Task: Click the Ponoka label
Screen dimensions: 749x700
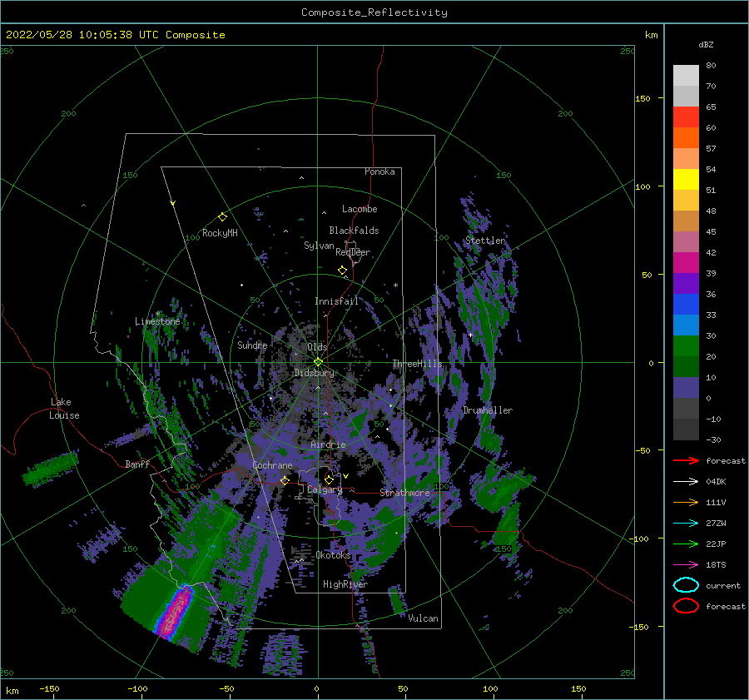Action: (x=379, y=171)
